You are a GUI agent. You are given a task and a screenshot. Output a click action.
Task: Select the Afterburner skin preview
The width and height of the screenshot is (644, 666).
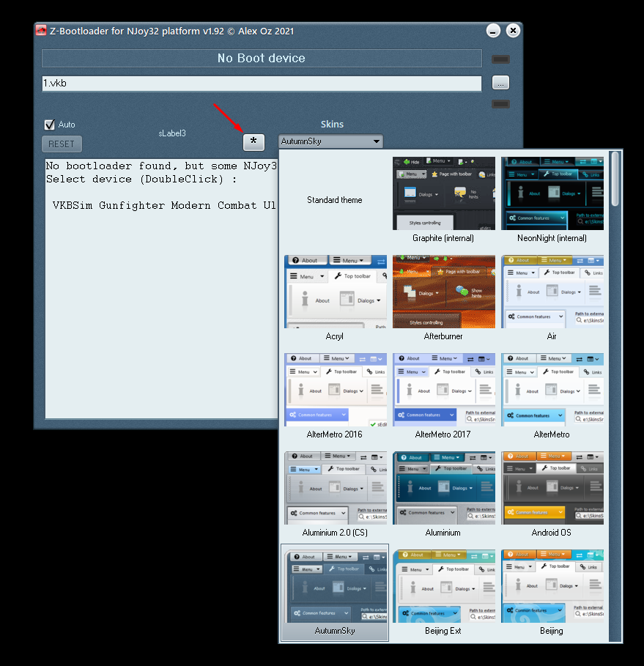443,297
